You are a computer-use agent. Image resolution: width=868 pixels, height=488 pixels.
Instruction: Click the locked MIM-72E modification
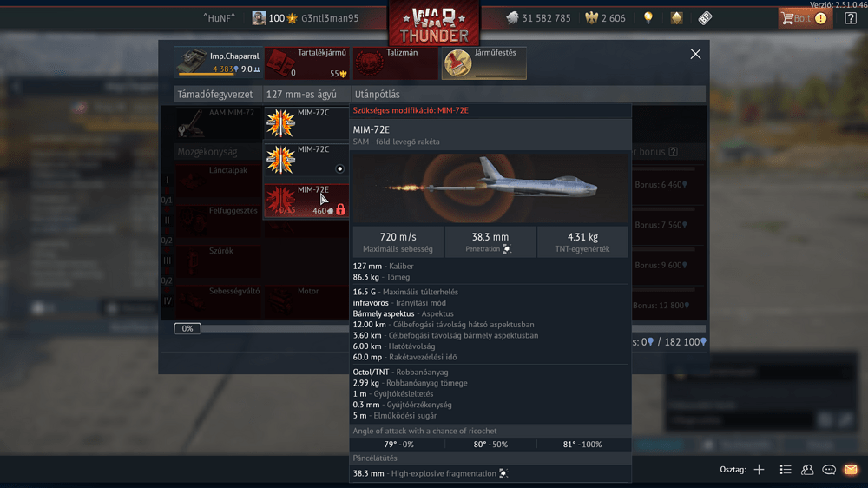pos(306,201)
